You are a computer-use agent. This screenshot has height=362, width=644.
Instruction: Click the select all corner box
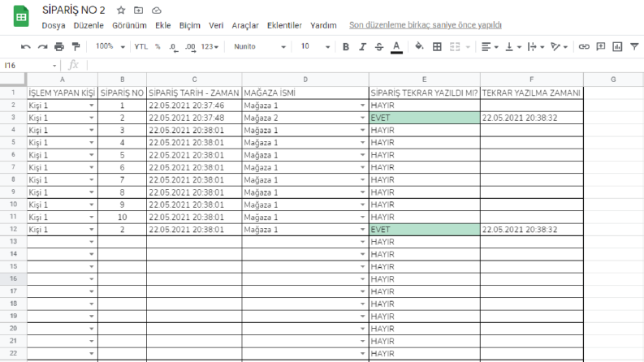tap(13, 80)
